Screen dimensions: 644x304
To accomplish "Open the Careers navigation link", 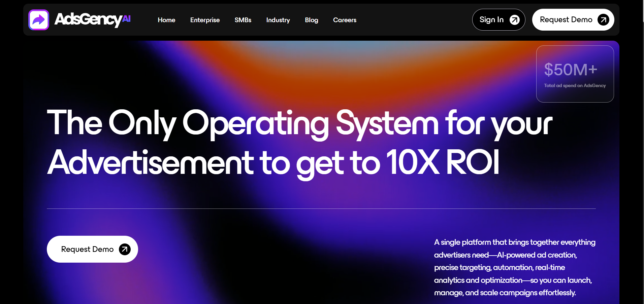I will click(x=345, y=20).
